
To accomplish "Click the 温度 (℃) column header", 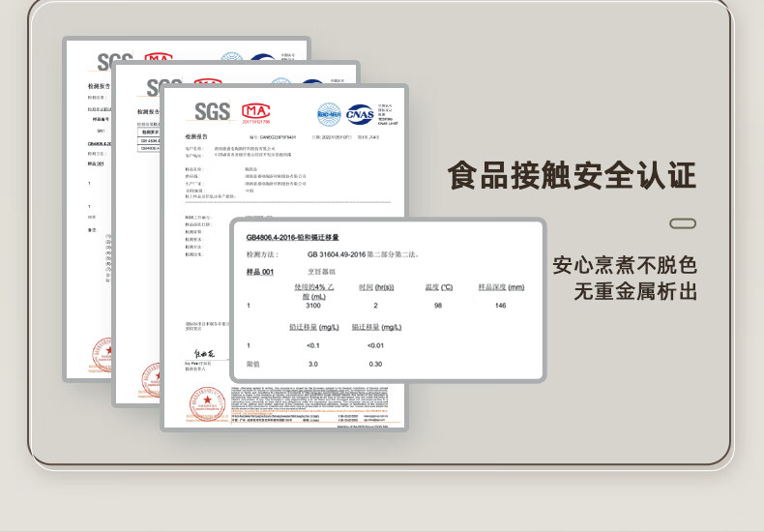I will click(x=438, y=287).
